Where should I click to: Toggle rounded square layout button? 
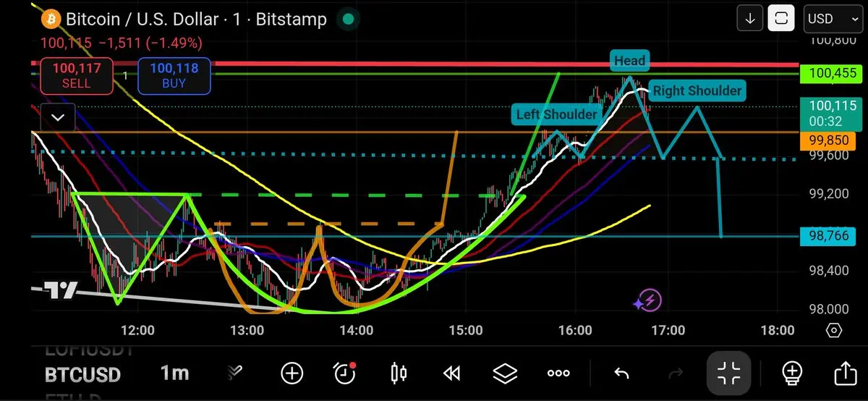(x=781, y=19)
